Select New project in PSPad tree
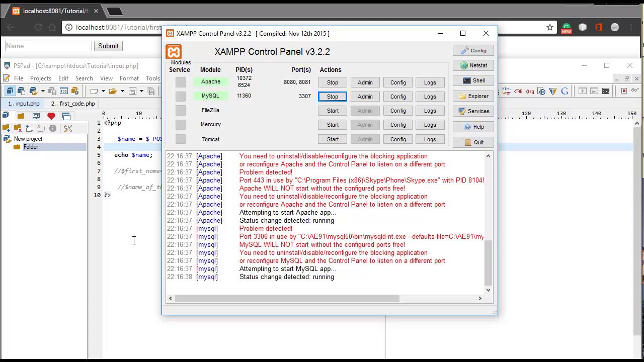The image size is (644, 362). (28, 139)
